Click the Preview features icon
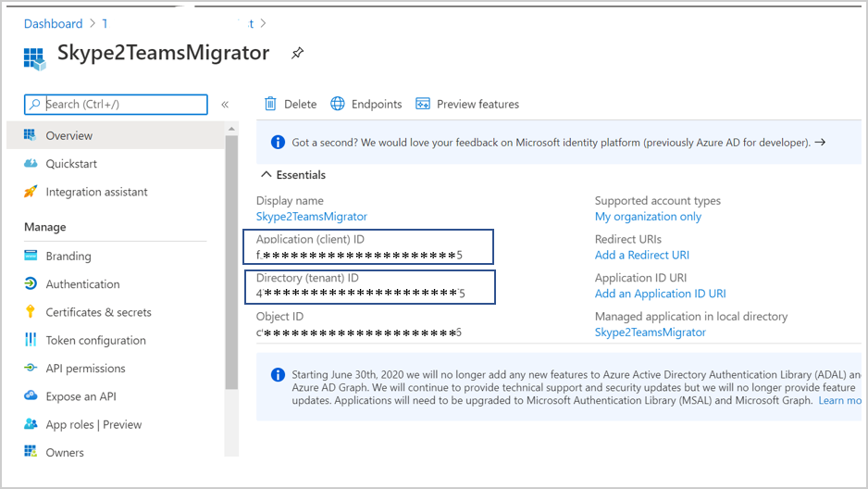Viewport: 868px width, 489px height. click(423, 104)
